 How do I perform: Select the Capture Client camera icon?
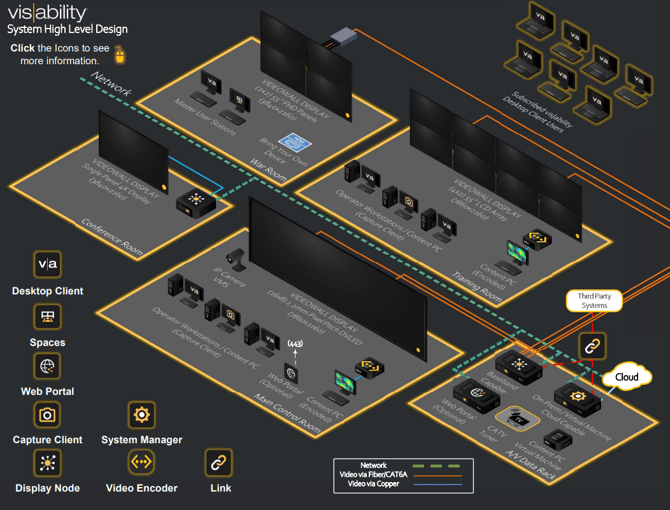47,415
